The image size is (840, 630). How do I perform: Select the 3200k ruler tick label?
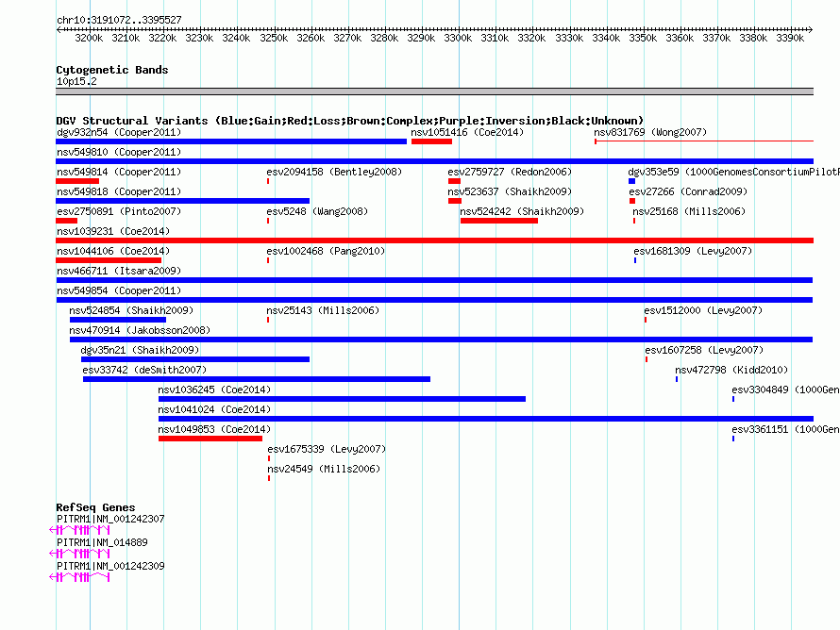[89, 38]
